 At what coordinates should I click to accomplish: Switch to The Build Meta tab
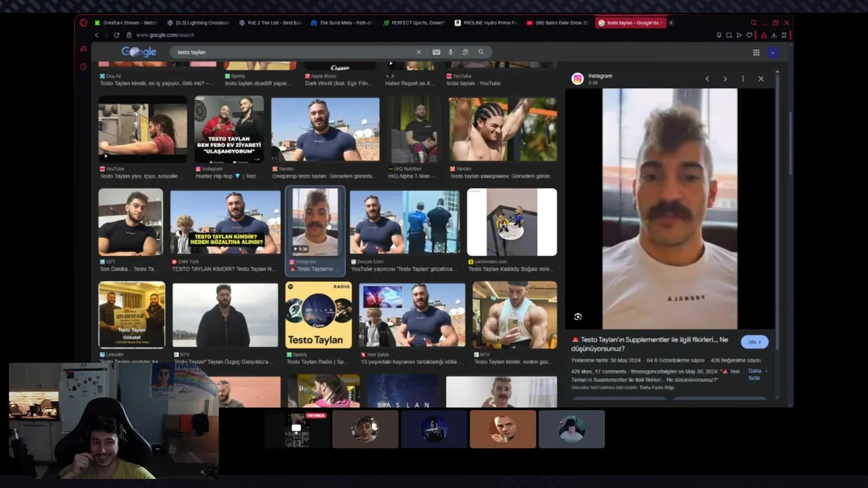pos(342,22)
